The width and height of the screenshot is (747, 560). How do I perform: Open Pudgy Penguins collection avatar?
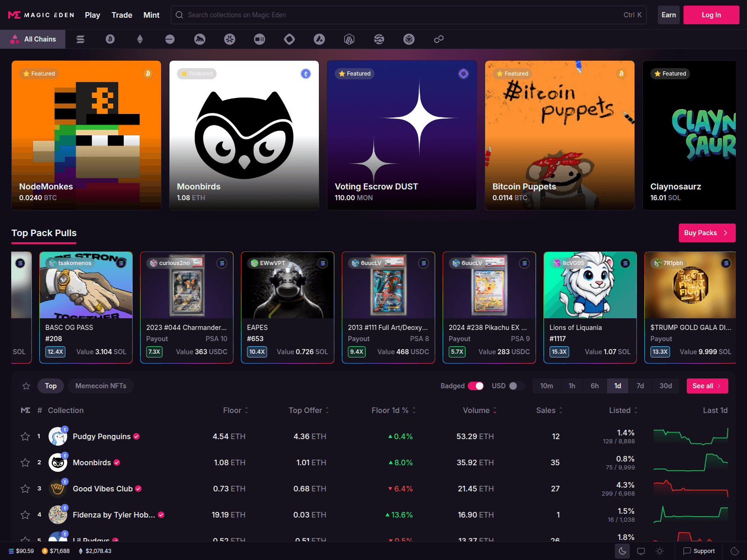(58, 436)
